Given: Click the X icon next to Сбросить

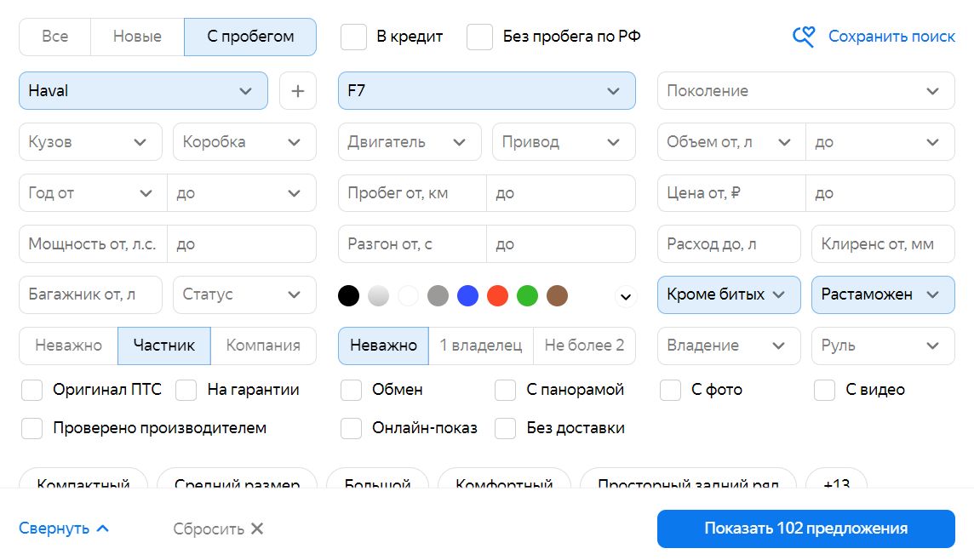Looking at the screenshot, I should pyautogui.click(x=257, y=529).
